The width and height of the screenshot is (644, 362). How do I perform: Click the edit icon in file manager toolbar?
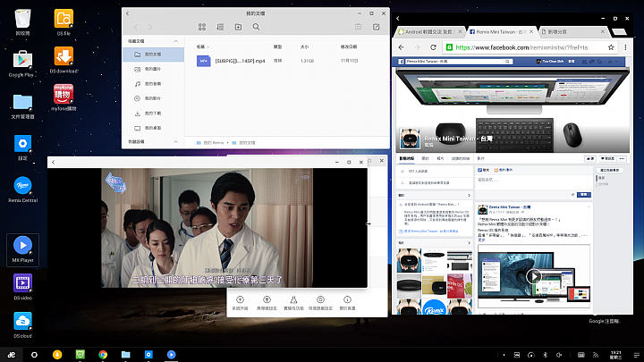377,27
